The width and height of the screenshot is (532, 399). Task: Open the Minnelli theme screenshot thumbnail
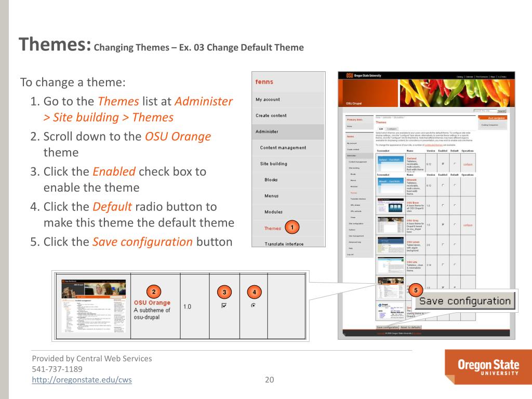tap(391, 185)
